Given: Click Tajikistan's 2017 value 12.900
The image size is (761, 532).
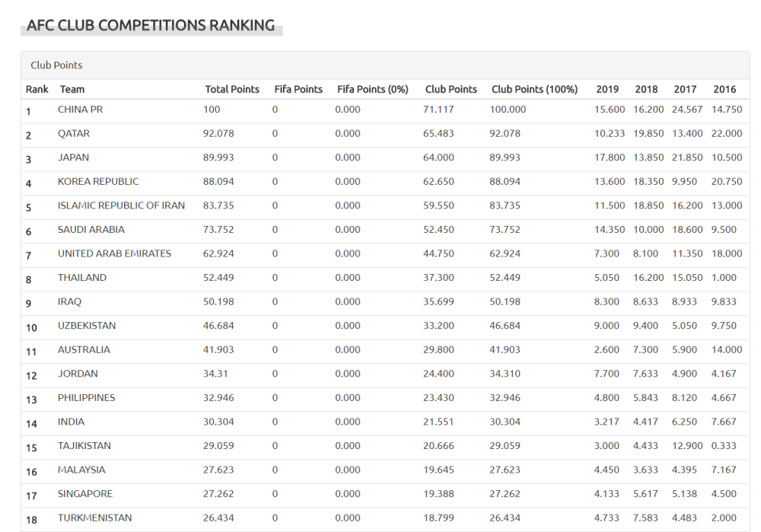Looking at the screenshot, I should coord(687,446).
